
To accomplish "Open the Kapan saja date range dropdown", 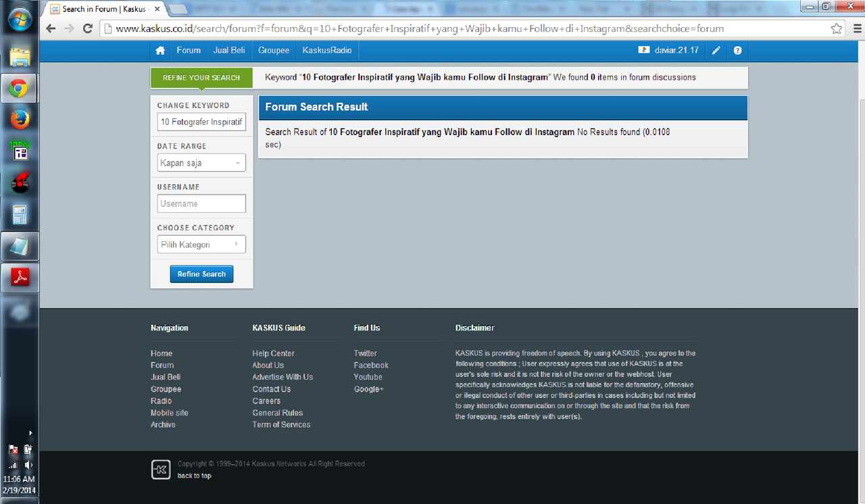I will click(x=201, y=163).
